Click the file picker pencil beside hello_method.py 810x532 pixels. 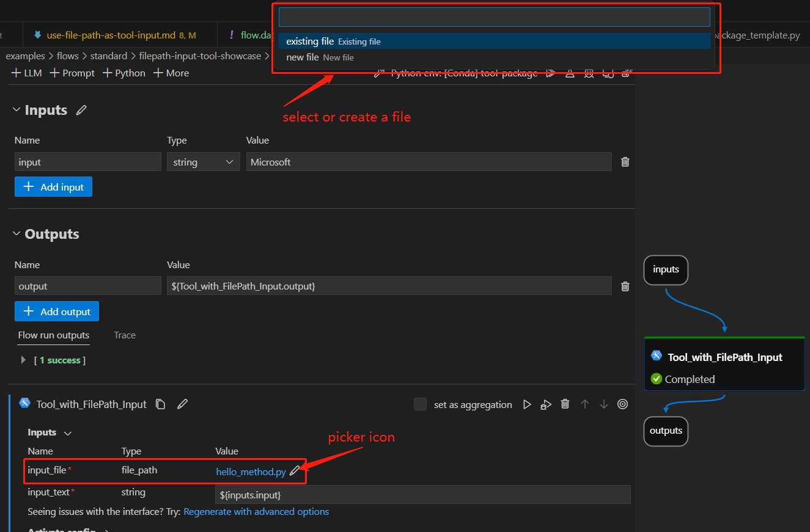295,472
